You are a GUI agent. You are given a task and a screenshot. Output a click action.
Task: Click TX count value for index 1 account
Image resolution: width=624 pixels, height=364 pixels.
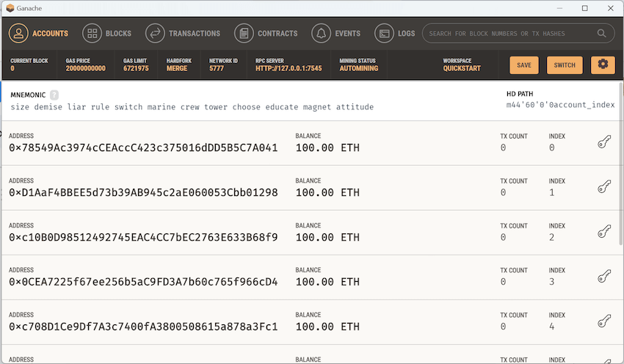coord(503,192)
